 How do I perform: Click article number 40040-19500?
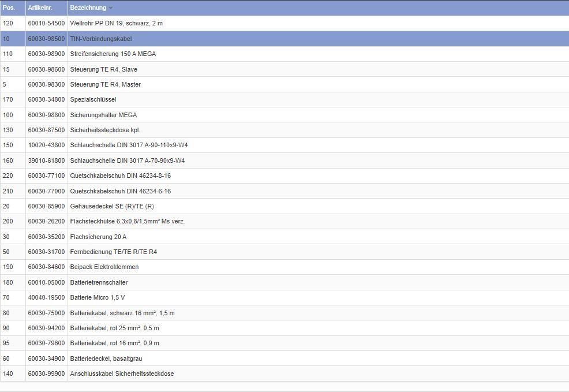[x=46, y=297]
